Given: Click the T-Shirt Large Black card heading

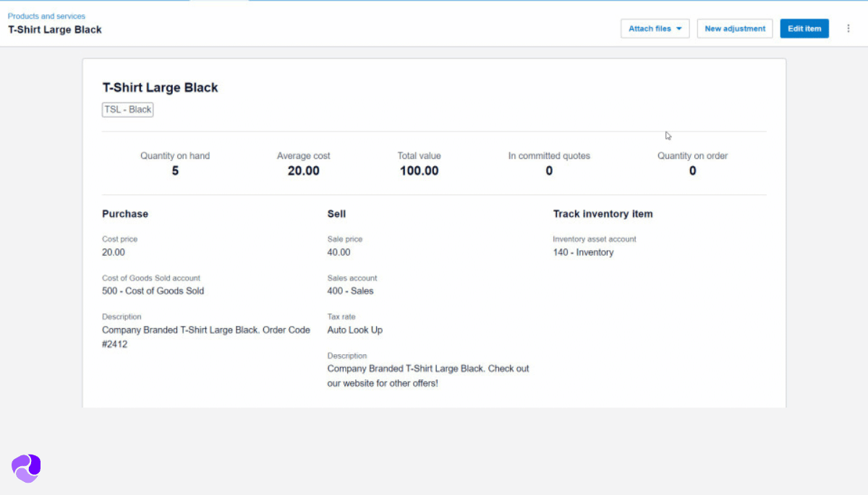Looking at the screenshot, I should [x=160, y=87].
